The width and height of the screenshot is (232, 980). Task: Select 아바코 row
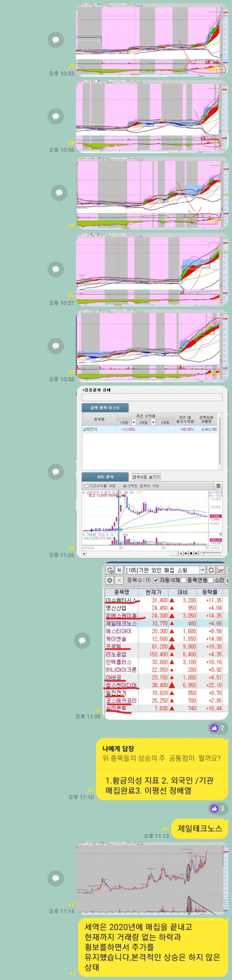tap(166, 677)
